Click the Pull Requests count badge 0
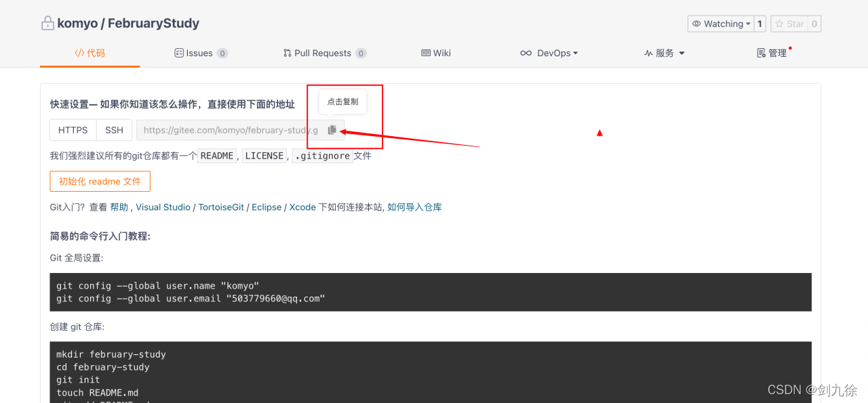Viewport: 868px width, 403px height. point(361,53)
